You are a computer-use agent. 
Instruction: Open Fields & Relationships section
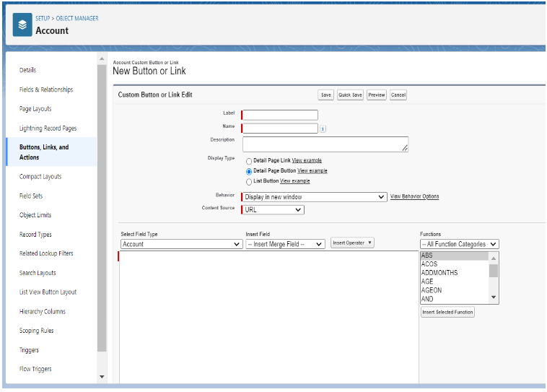tap(46, 90)
